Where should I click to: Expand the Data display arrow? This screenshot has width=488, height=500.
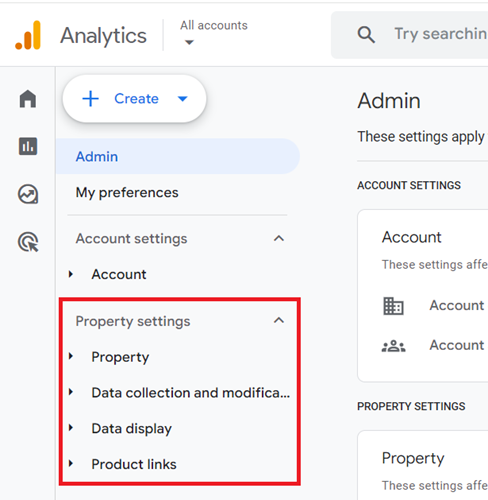point(71,428)
